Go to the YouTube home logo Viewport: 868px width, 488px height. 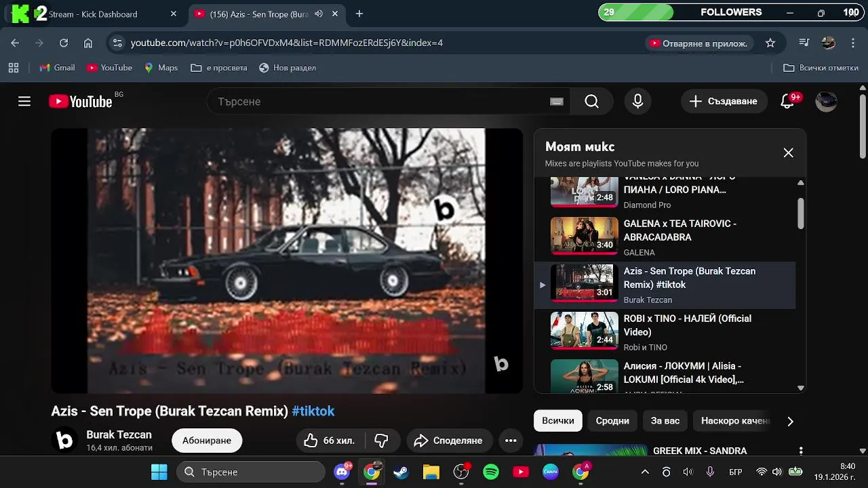(x=81, y=102)
